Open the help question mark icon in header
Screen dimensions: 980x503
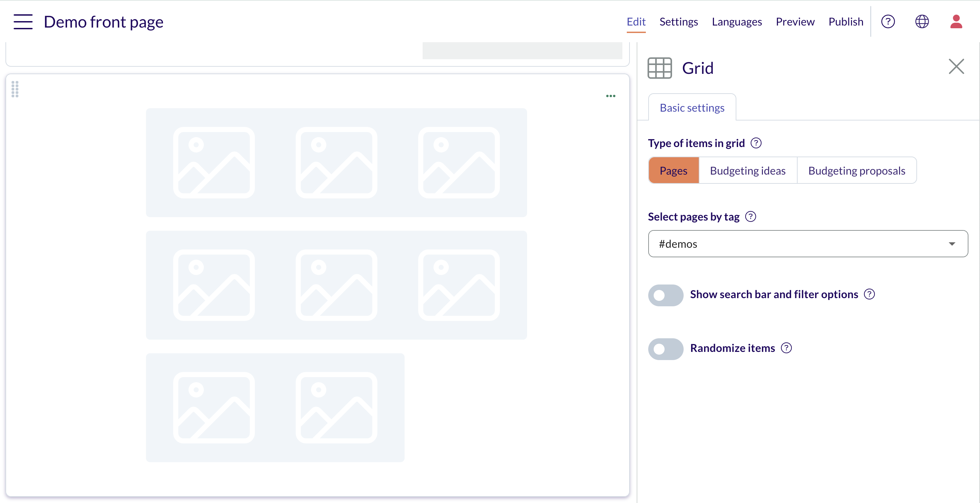pyautogui.click(x=887, y=22)
